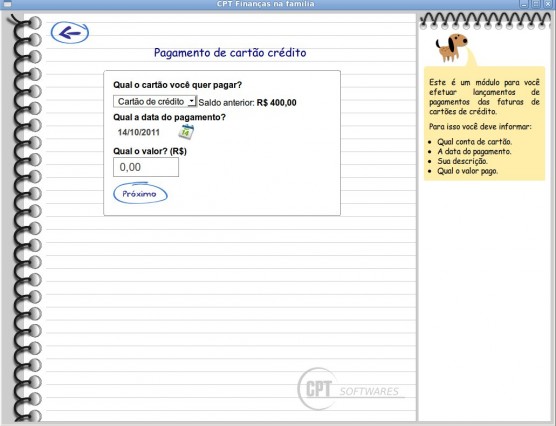Minimize the CPT Finanças window
The width and height of the screenshot is (556, 426).
coord(524,4)
